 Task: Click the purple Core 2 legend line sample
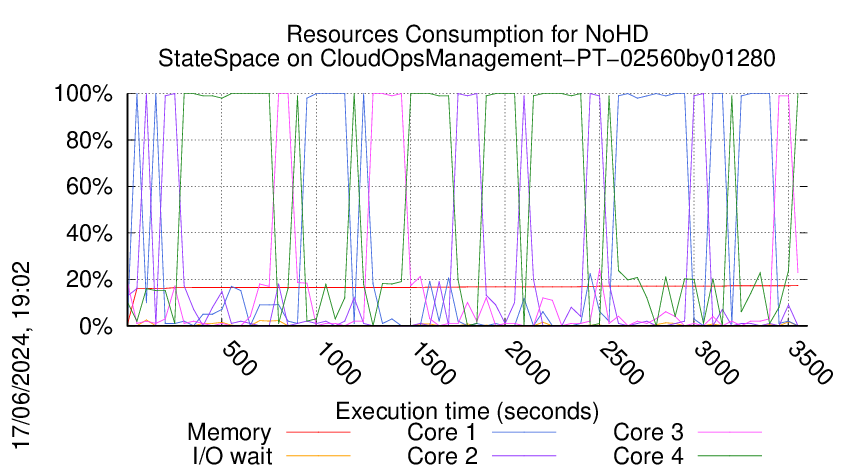pyautogui.click(x=524, y=455)
